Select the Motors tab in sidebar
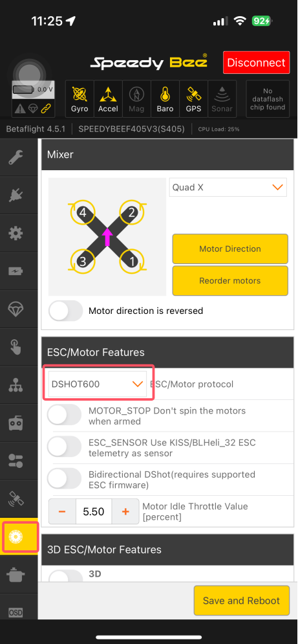This screenshot has height=644, width=298. [19, 537]
